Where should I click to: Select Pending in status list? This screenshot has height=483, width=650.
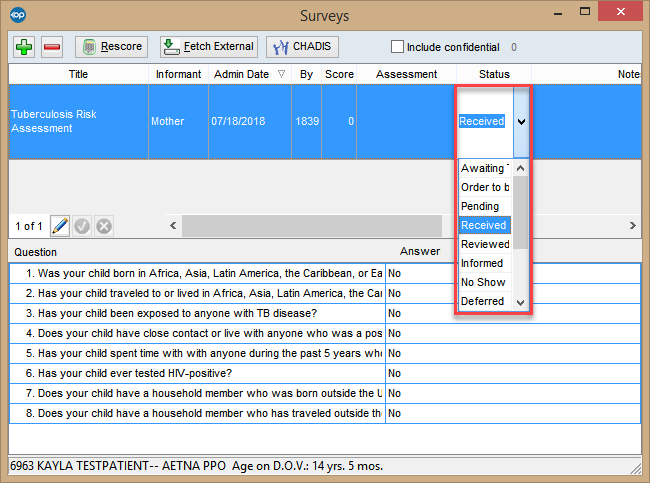pyautogui.click(x=485, y=206)
